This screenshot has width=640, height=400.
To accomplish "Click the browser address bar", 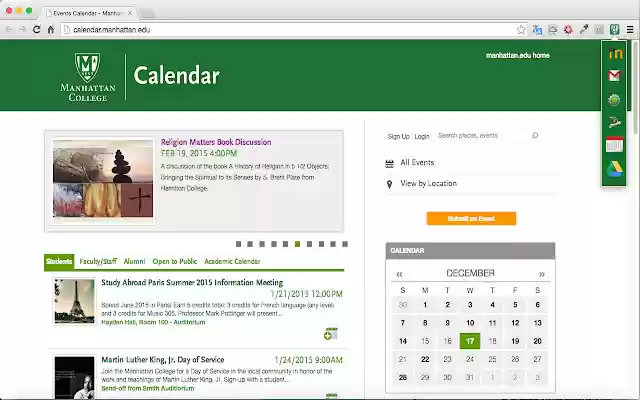I will [290, 29].
